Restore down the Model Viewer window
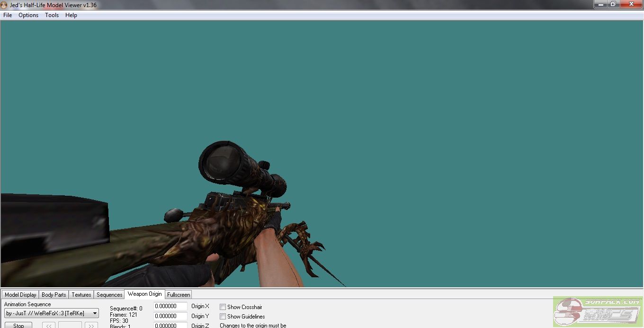This screenshot has width=644, height=328. (613, 4)
